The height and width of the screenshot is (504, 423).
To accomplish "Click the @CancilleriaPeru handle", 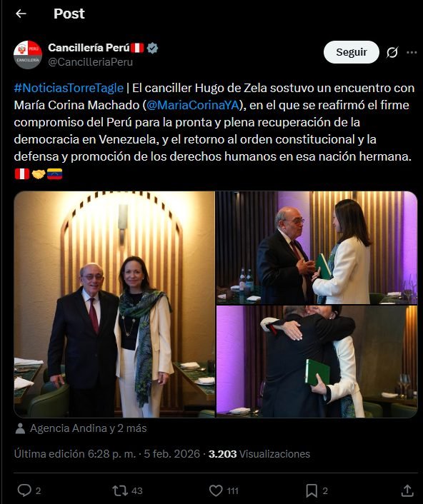I will (x=91, y=61).
